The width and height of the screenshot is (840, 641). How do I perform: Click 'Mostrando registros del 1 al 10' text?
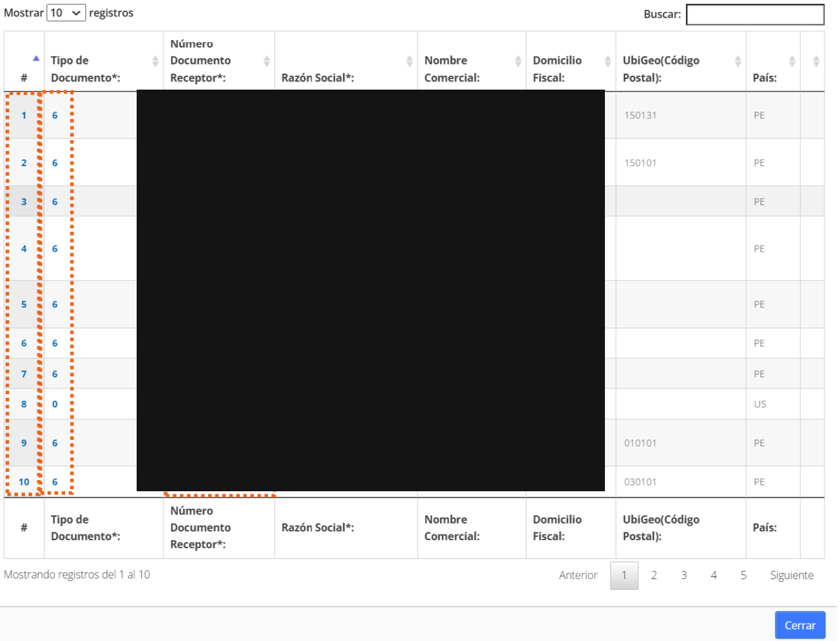[77, 575]
